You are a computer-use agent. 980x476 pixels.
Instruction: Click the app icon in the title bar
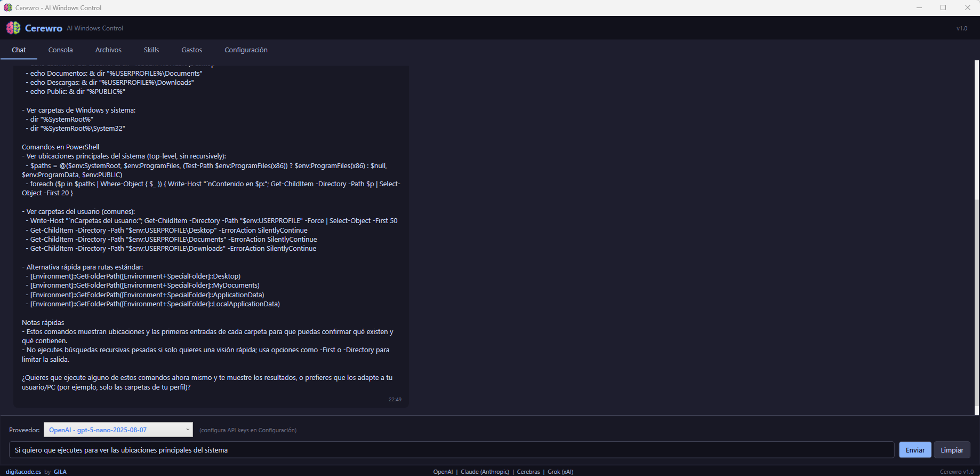[x=7, y=7]
